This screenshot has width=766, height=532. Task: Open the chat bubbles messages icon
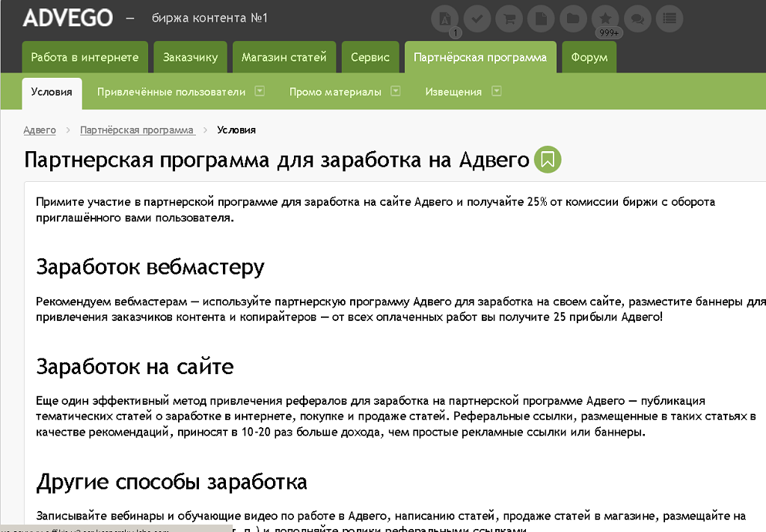(637, 19)
